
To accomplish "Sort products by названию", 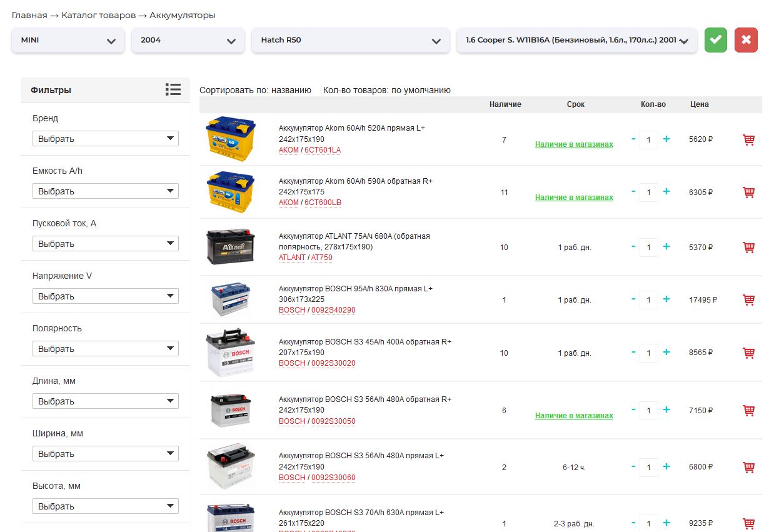I will coord(291,90).
